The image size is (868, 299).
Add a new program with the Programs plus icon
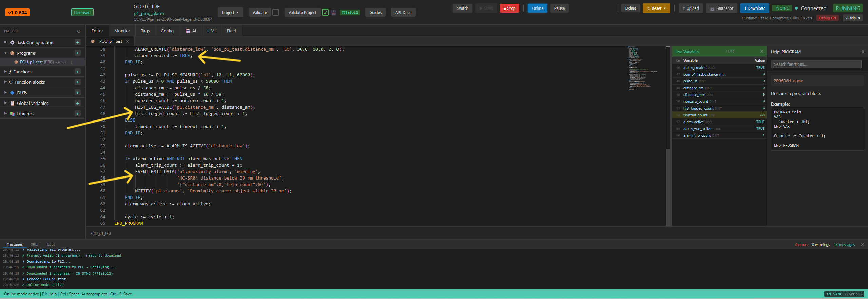pyautogui.click(x=78, y=53)
